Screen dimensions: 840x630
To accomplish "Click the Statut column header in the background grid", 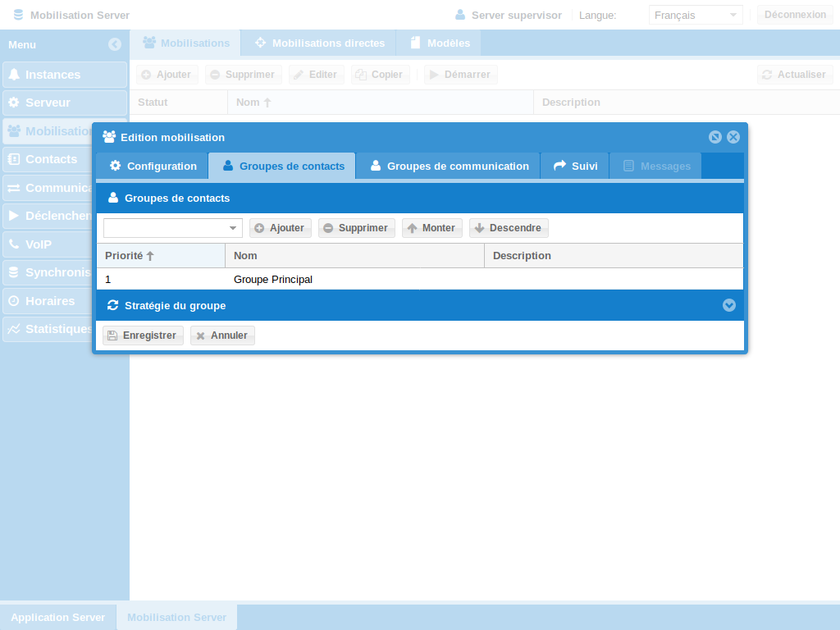I will click(178, 103).
